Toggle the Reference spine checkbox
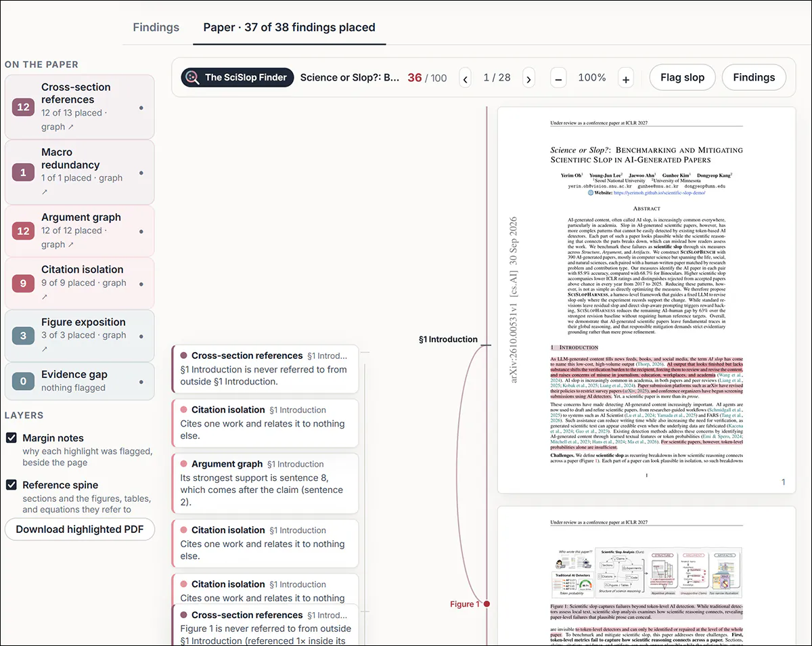 pos(12,485)
